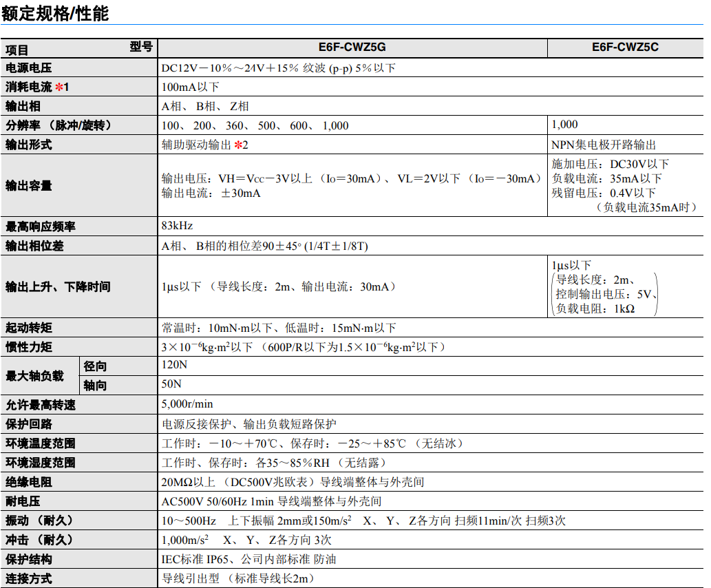The width and height of the screenshot is (711, 588).
Task: Select the 100、200、360、500、600、1,000 resolution list
Action: pos(255,126)
